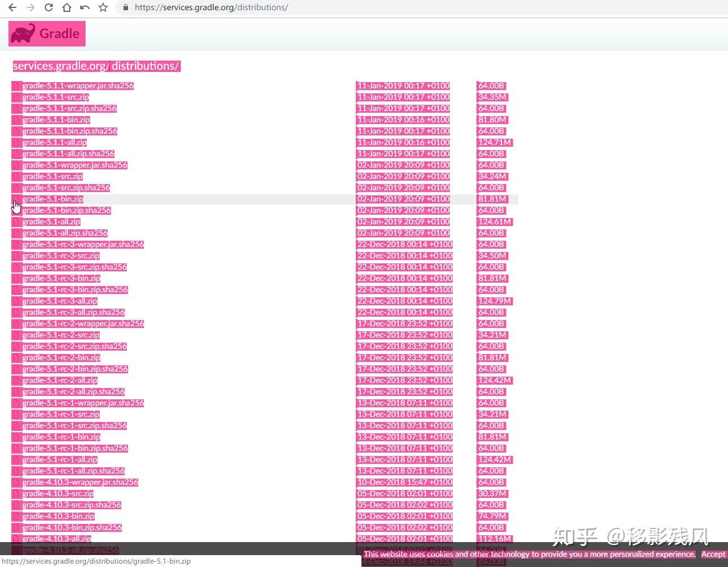The height and width of the screenshot is (567, 728).
Task: Download gradle-5.1-rc-3-bin.zip
Action: click(x=61, y=279)
